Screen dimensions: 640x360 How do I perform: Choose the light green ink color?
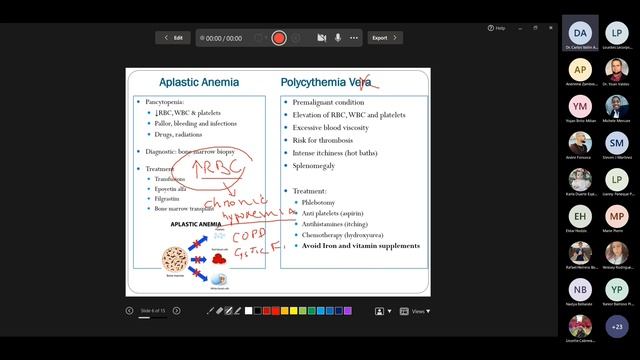pos(302,311)
